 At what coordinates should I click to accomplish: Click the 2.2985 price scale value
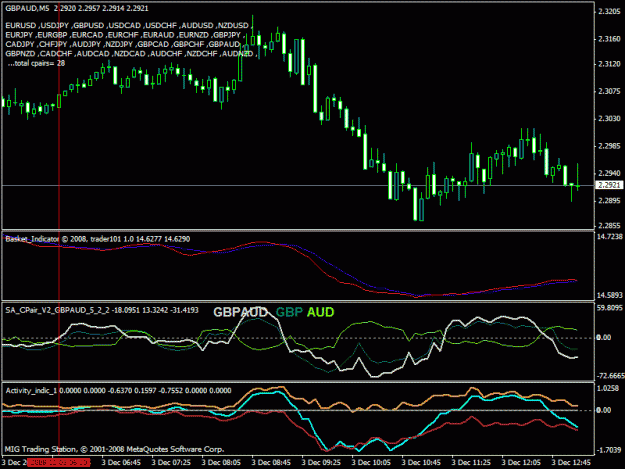(609, 146)
